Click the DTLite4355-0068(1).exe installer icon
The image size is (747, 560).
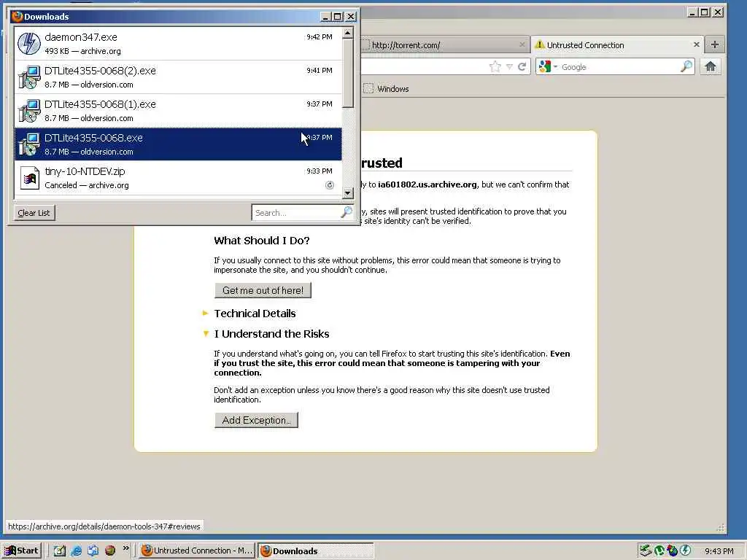click(29, 111)
